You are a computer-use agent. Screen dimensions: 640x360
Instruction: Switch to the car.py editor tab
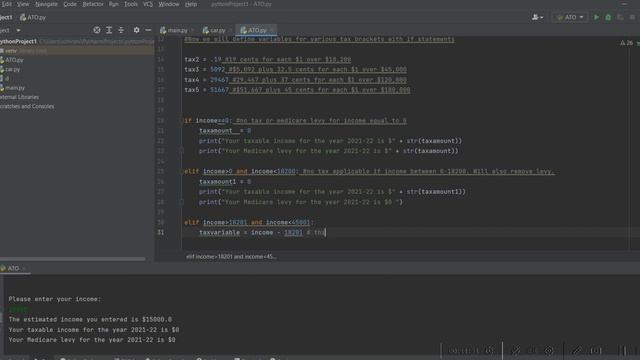(214, 30)
